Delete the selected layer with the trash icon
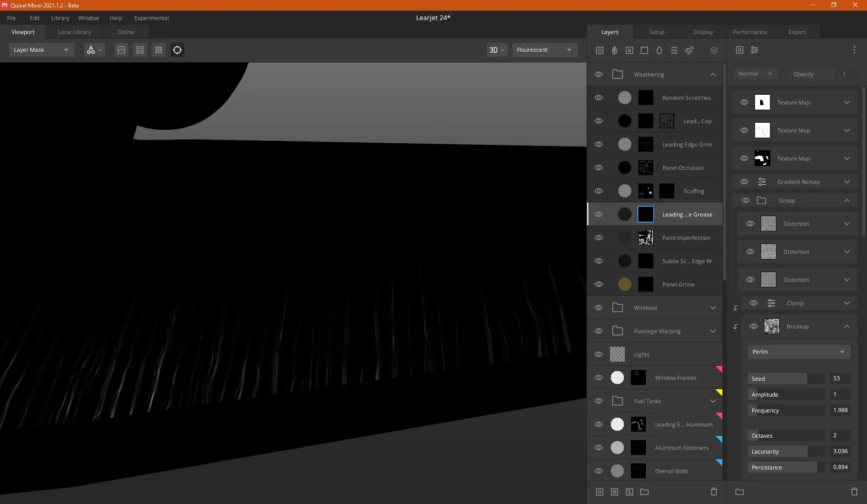Viewport: 867px width, 504px height. point(714,491)
